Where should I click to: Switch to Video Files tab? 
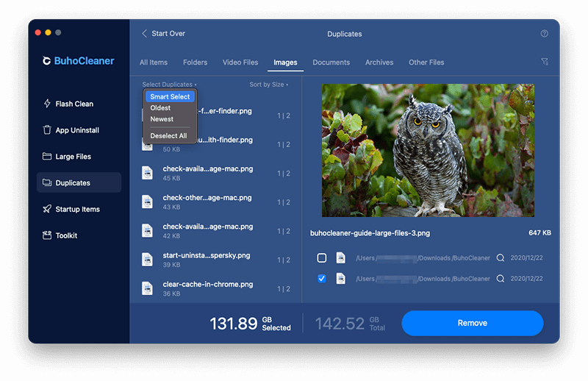[x=240, y=63]
